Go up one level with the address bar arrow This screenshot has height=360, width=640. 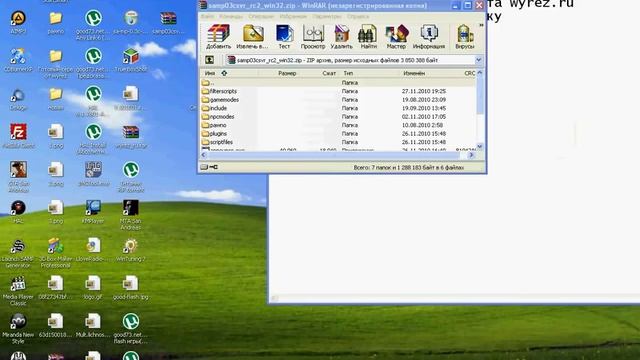click(209, 60)
